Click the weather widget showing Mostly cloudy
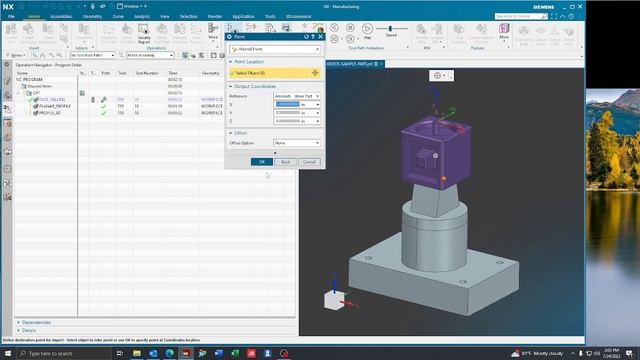 point(537,353)
